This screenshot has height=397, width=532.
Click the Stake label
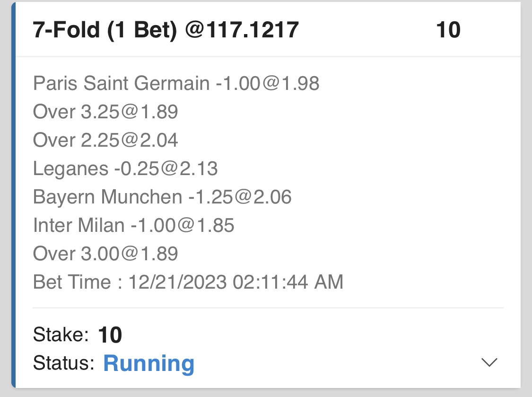pyautogui.click(x=61, y=335)
